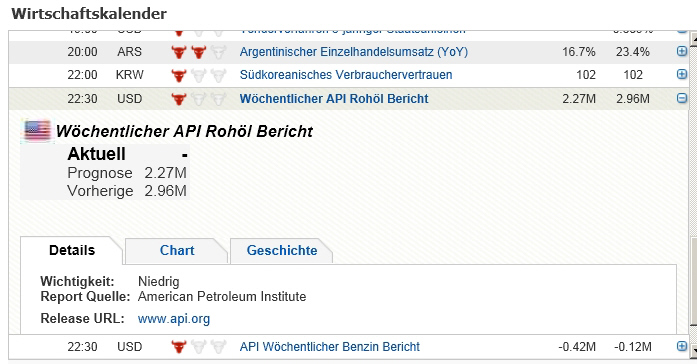
Task: Switch to the Geschichte tab
Action: tap(281, 250)
